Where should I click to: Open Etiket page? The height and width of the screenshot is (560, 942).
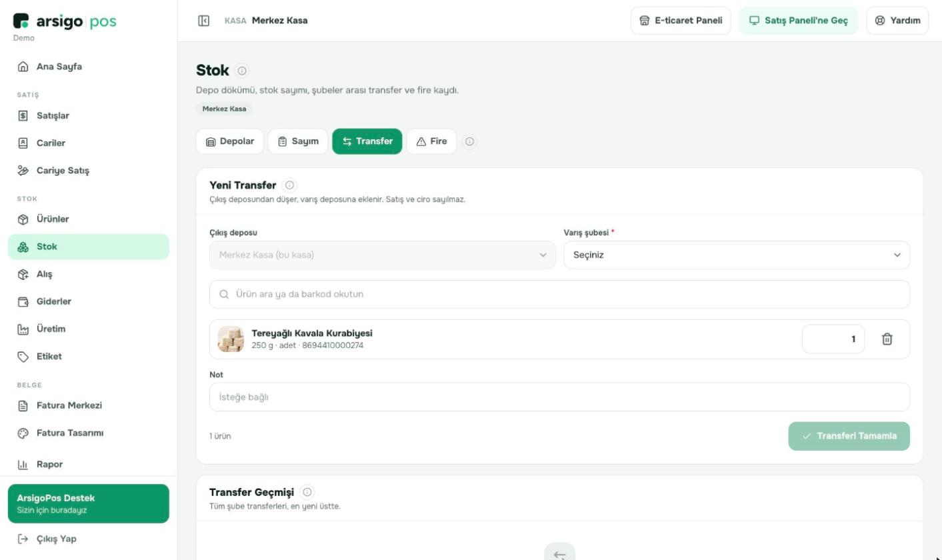[x=89, y=356]
